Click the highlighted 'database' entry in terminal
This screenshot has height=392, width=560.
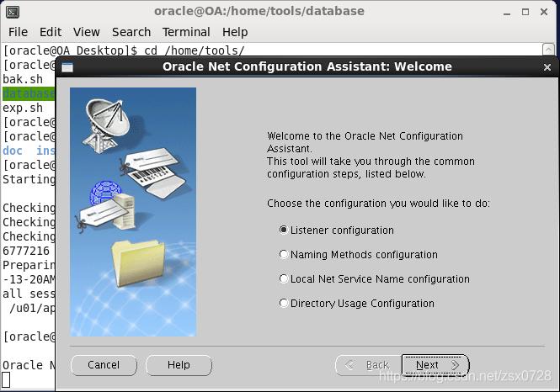[x=29, y=93]
